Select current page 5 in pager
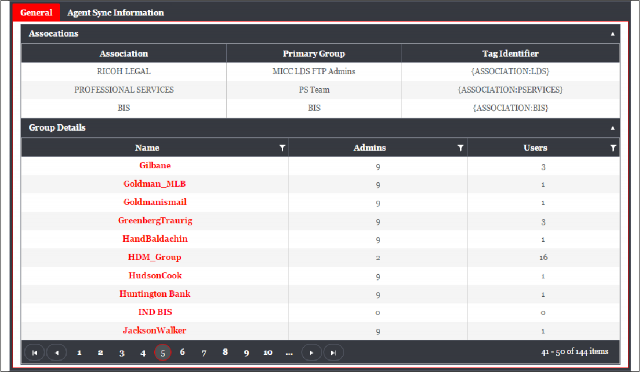The width and height of the screenshot is (640, 372). pos(162,353)
